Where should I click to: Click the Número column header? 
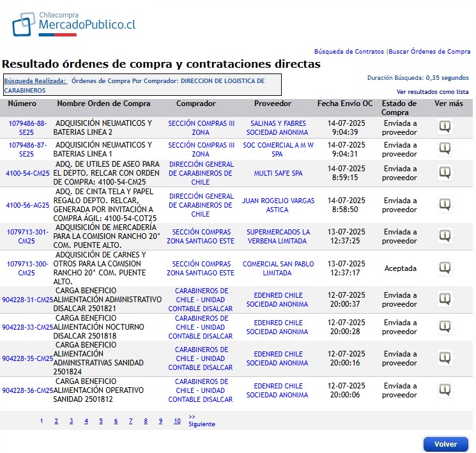pyautogui.click(x=22, y=104)
